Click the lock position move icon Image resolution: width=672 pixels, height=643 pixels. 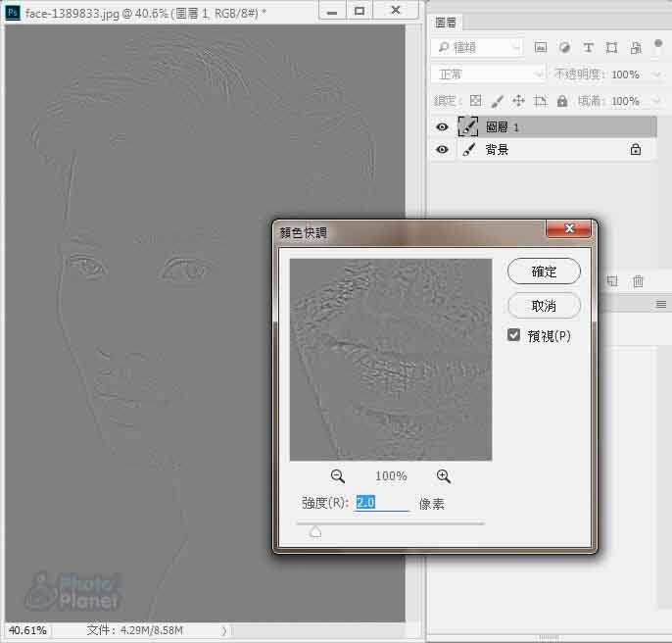[x=518, y=101]
